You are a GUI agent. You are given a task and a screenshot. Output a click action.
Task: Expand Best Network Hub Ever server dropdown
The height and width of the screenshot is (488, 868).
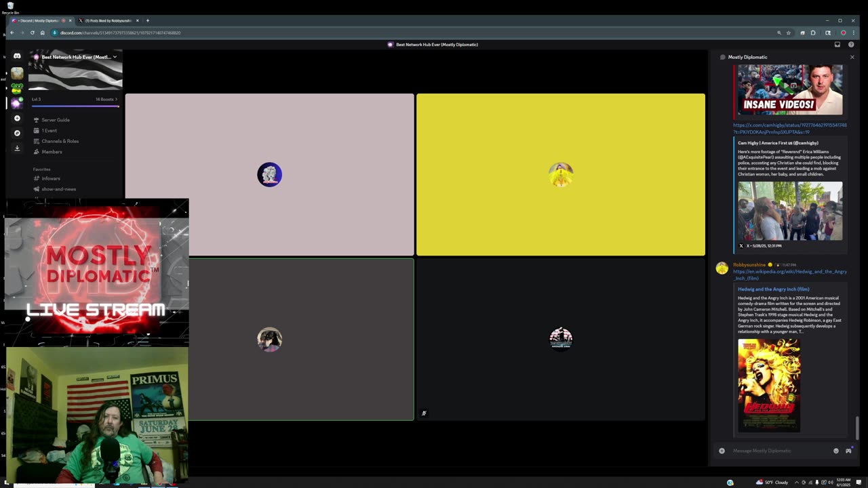coord(115,57)
